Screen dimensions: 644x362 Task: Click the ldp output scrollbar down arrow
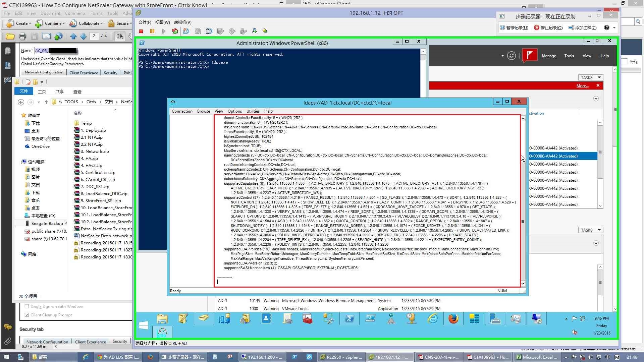point(523,284)
